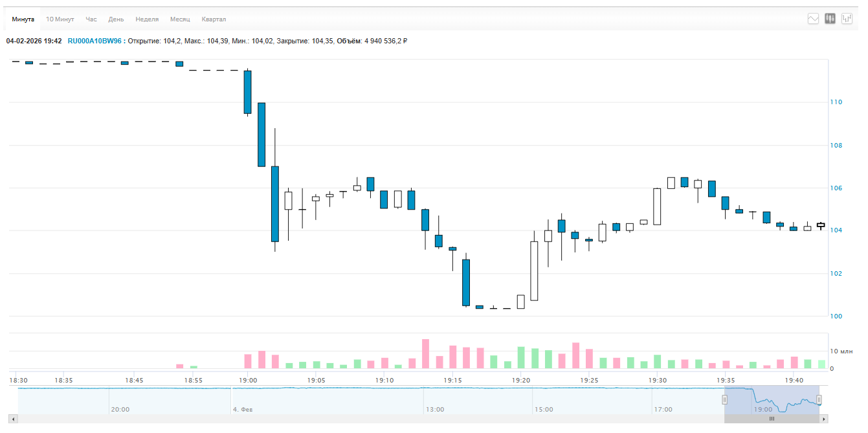Open the Квартал timeframe tab
Viewport: 868px width, 433px height.
pyautogui.click(x=214, y=19)
